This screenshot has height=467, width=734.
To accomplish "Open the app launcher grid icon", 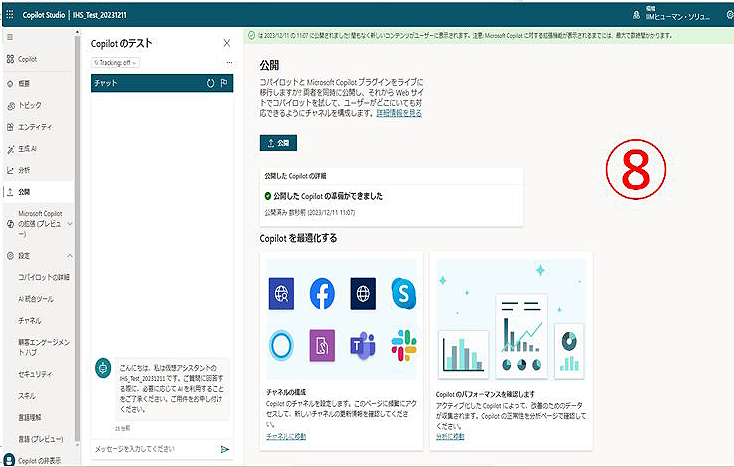I will pyautogui.click(x=9, y=15).
